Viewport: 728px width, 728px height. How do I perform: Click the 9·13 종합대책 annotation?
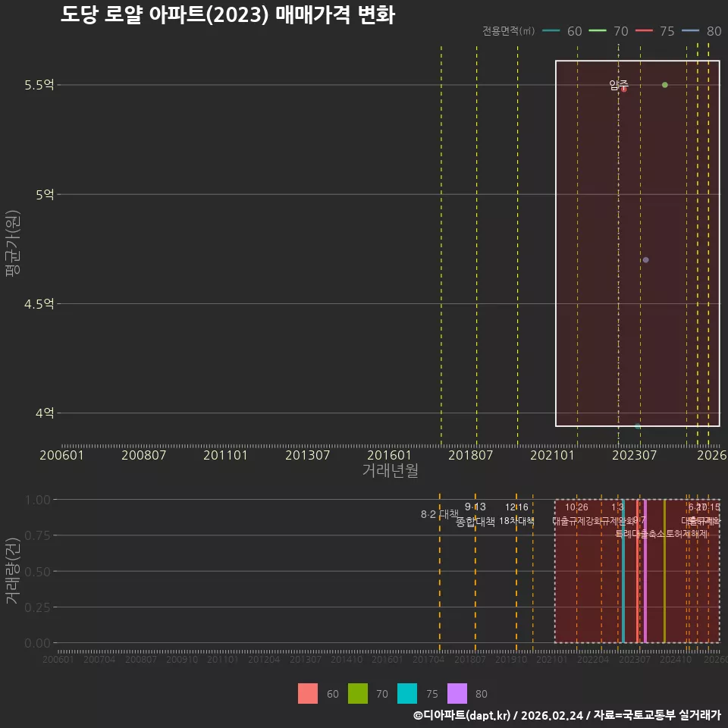tap(475, 514)
